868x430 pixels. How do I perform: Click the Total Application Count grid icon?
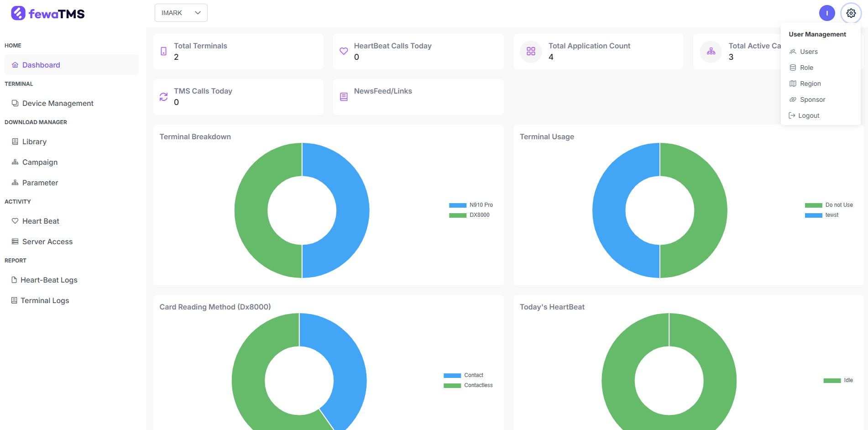531,51
